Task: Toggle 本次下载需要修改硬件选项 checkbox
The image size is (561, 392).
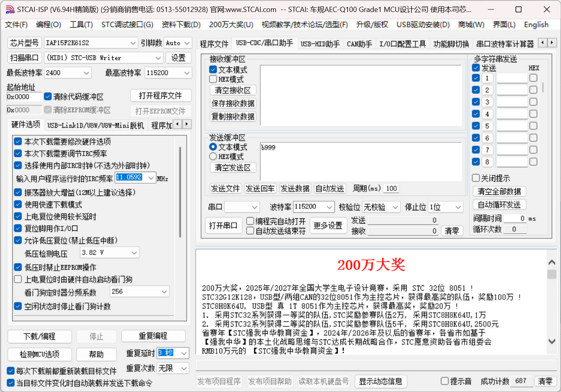Action: point(18,141)
